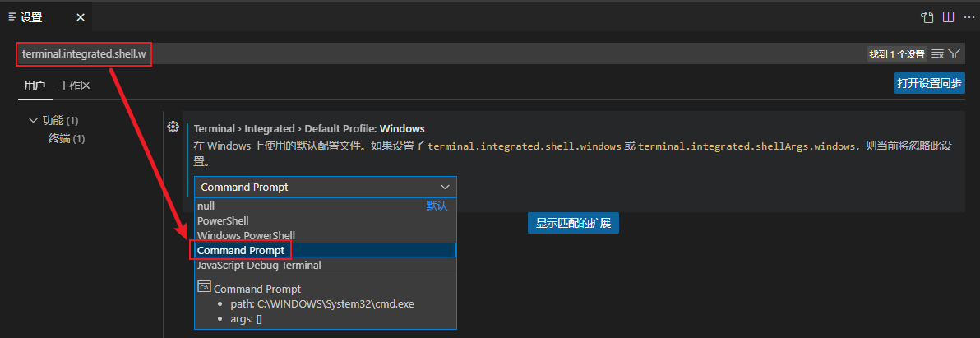This screenshot has height=338, width=980.
Task: Focus the settings search input field
Action: pyautogui.click(x=493, y=54)
